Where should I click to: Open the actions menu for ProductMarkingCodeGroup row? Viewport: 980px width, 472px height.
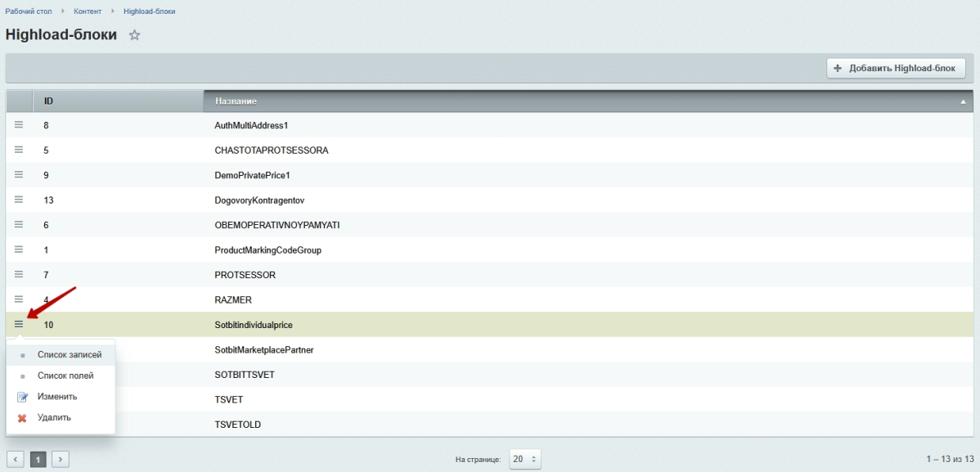click(x=19, y=250)
